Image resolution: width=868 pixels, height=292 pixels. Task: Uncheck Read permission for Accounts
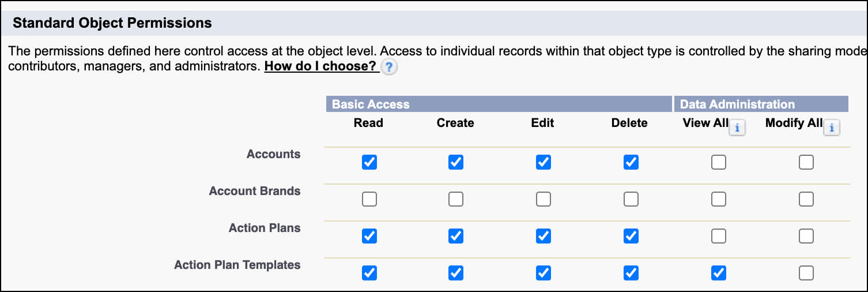[369, 163]
